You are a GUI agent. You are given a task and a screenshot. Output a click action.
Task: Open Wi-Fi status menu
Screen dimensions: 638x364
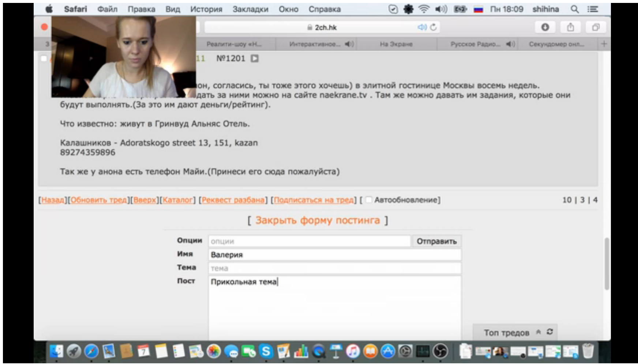click(x=424, y=9)
